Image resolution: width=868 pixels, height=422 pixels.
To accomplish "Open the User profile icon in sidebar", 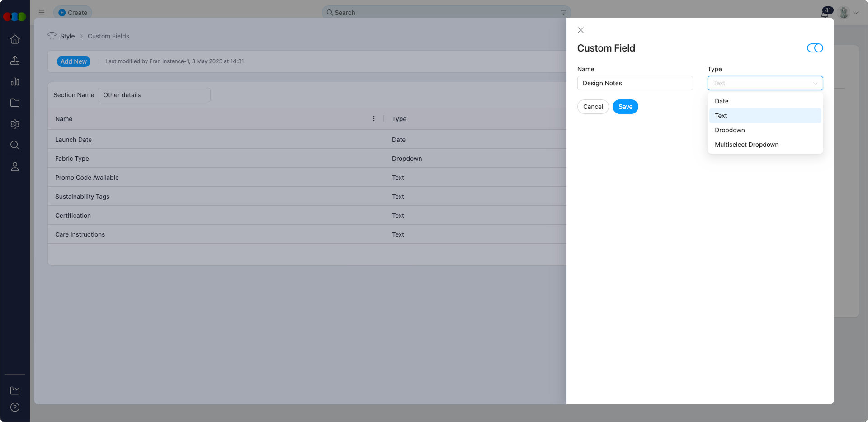I will 15,166.
